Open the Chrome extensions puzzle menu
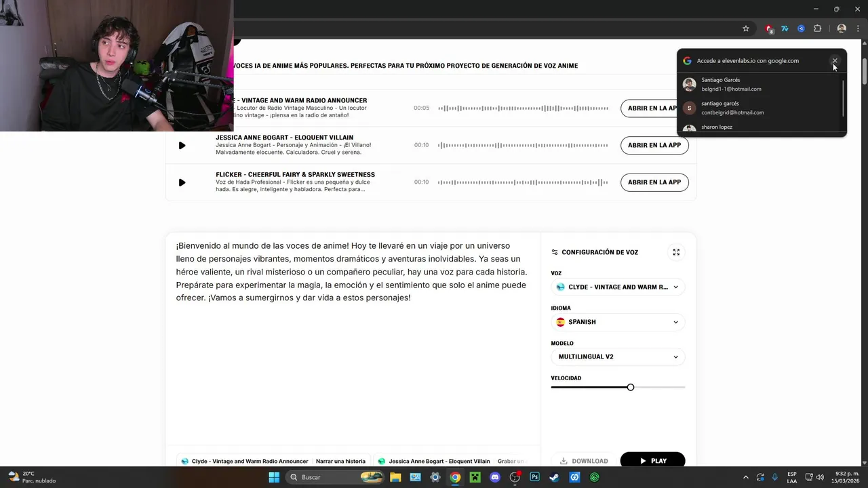868x488 pixels. pos(817,28)
